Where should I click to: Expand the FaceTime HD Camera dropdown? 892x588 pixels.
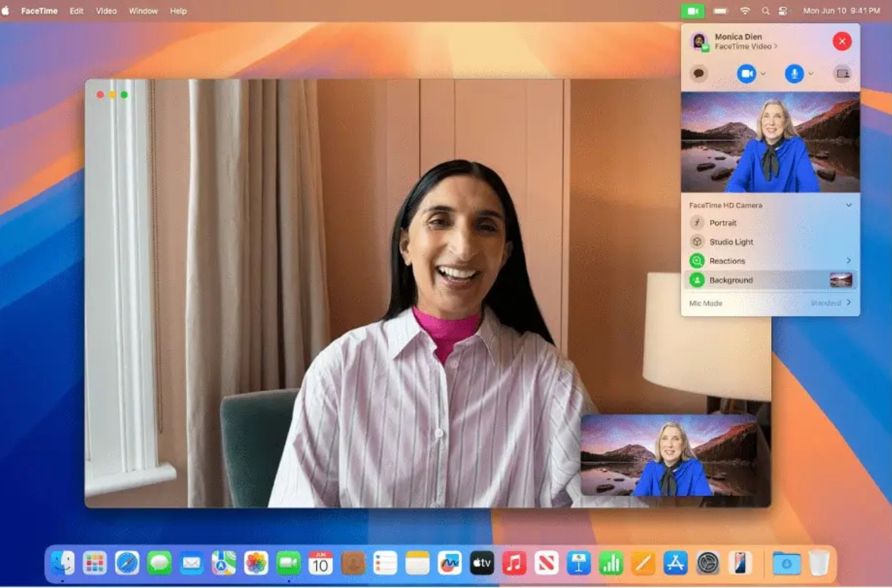pos(848,205)
